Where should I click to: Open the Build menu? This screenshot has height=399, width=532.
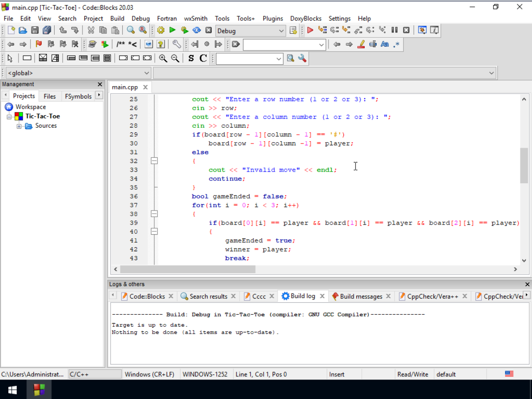(x=117, y=19)
